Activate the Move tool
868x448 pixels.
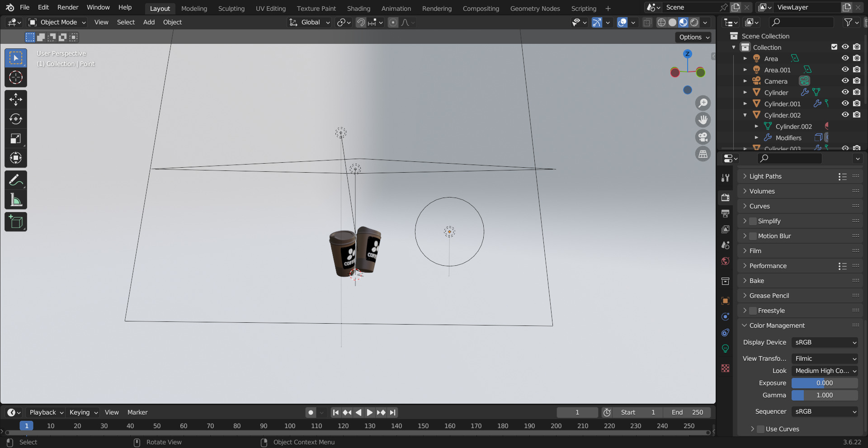pyautogui.click(x=16, y=99)
